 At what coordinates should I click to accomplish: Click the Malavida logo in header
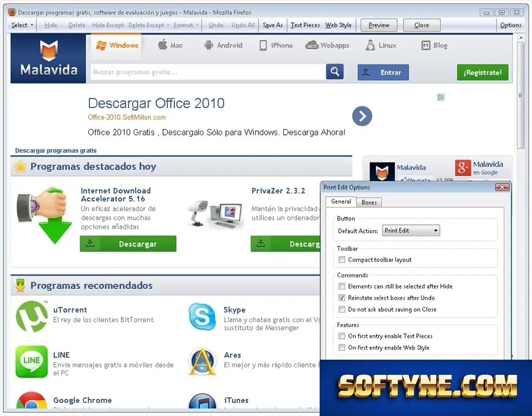point(48,58)
